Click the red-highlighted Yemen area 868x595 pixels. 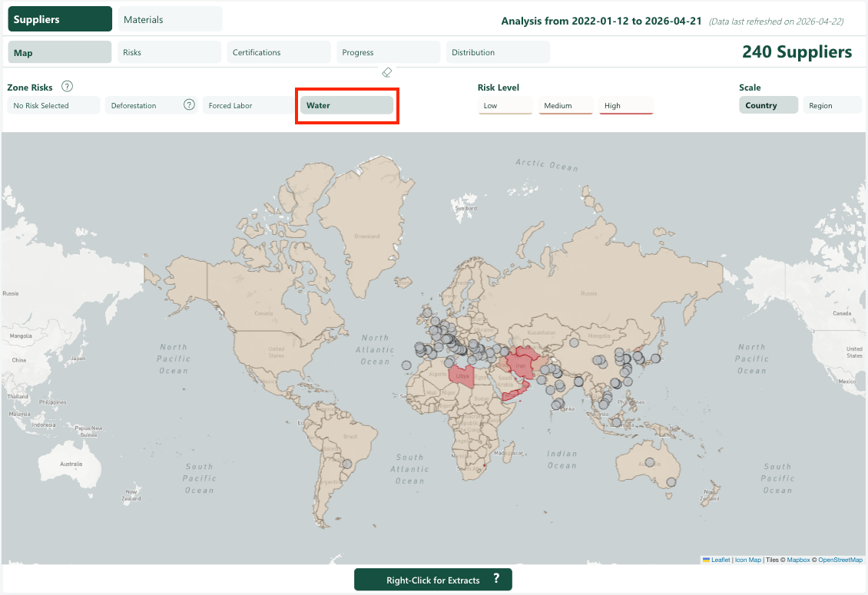[x=513, y=395]
